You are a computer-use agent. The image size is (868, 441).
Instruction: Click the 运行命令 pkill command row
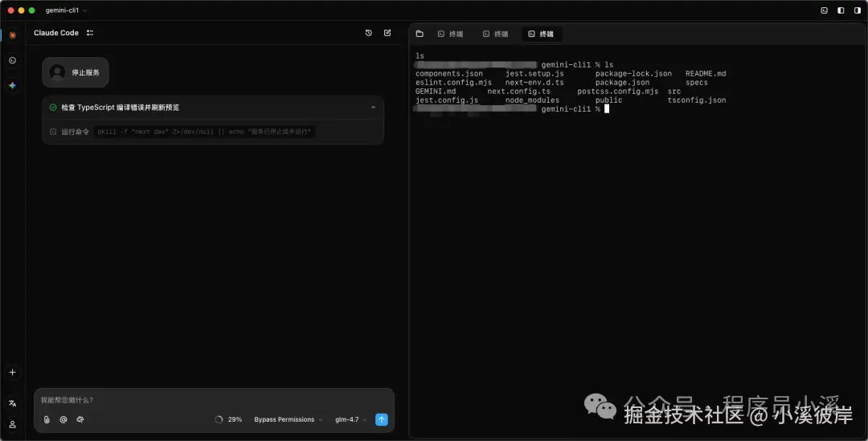213,132
